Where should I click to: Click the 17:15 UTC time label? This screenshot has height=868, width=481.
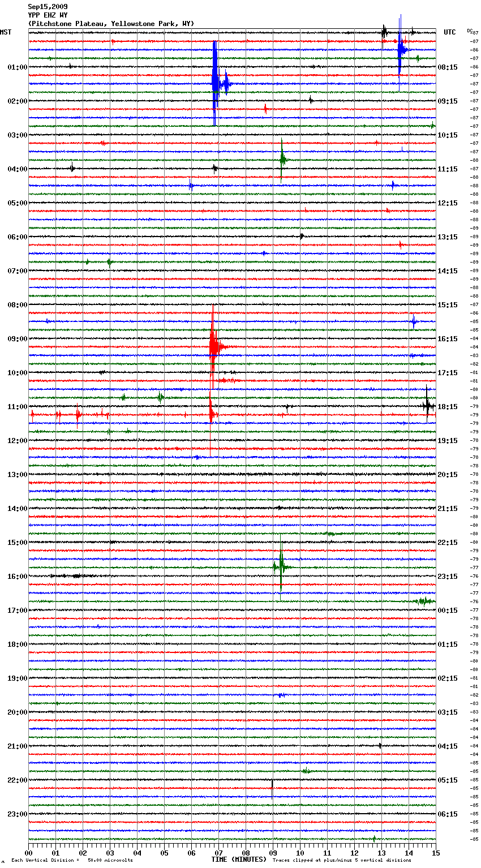coord(448,373)
